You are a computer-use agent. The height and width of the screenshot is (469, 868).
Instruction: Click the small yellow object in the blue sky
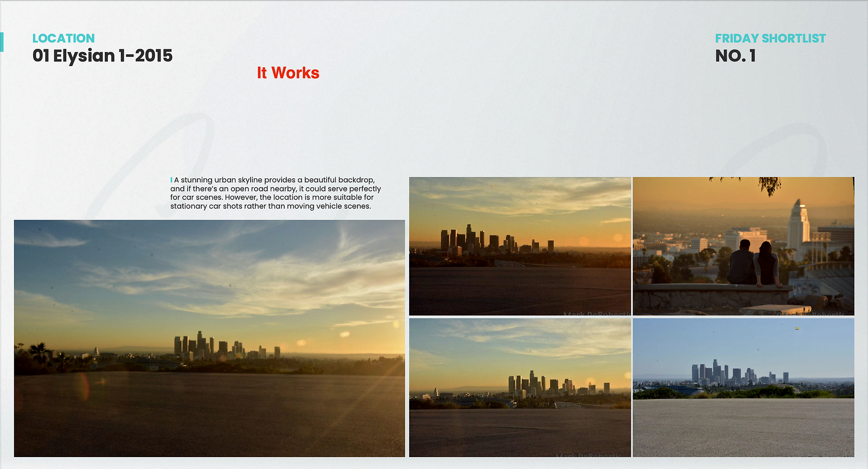click(x=797, y=328)
